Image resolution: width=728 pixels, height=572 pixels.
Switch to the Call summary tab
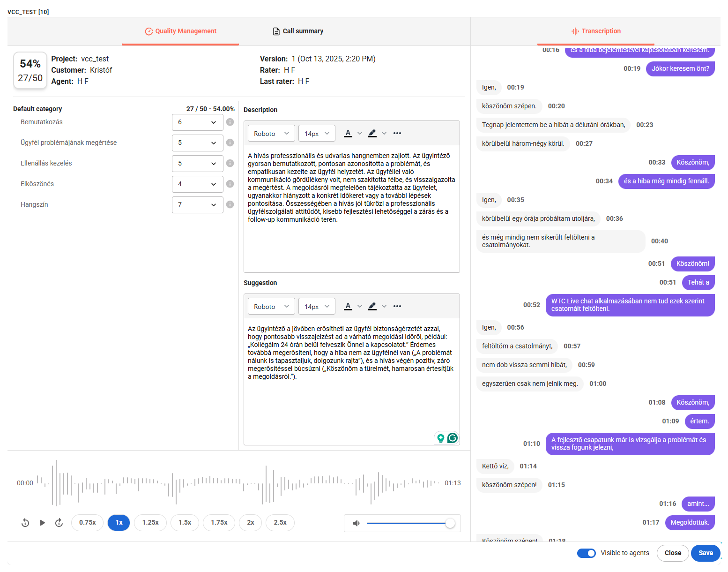298,31
